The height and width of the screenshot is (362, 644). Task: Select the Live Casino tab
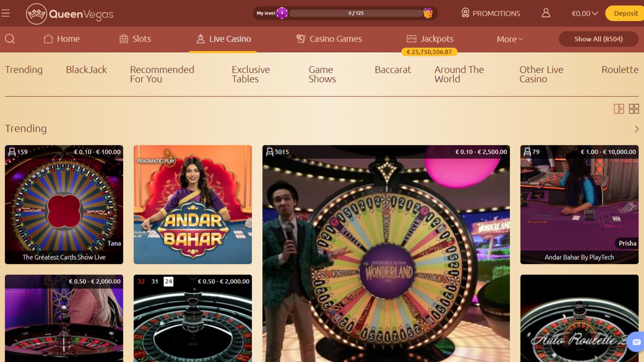[x=223, y=39]
